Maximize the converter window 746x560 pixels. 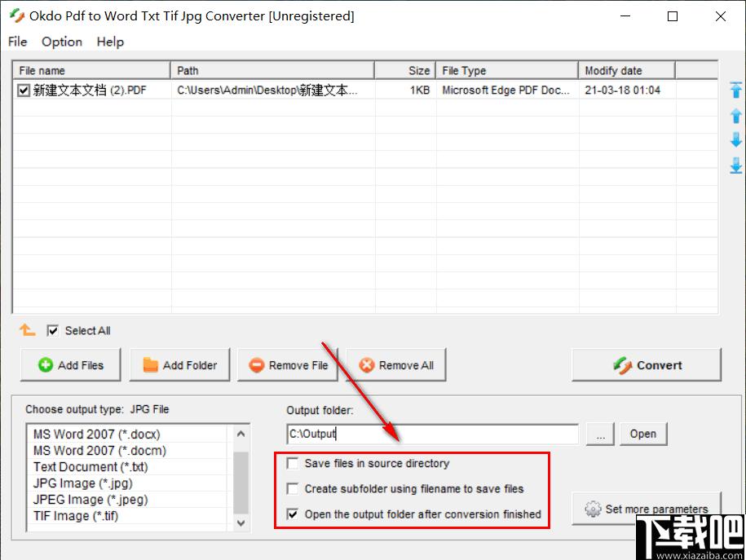click(x=673, y=16)
